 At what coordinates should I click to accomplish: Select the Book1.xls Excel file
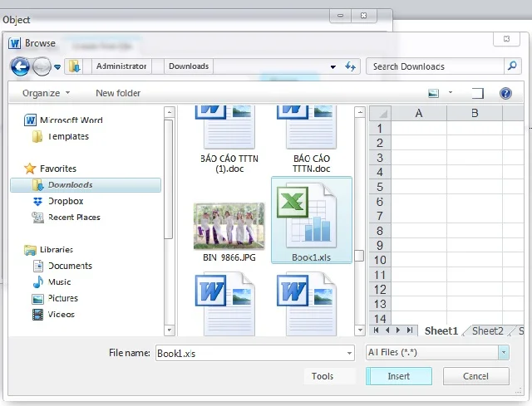[x=312, y=220]
